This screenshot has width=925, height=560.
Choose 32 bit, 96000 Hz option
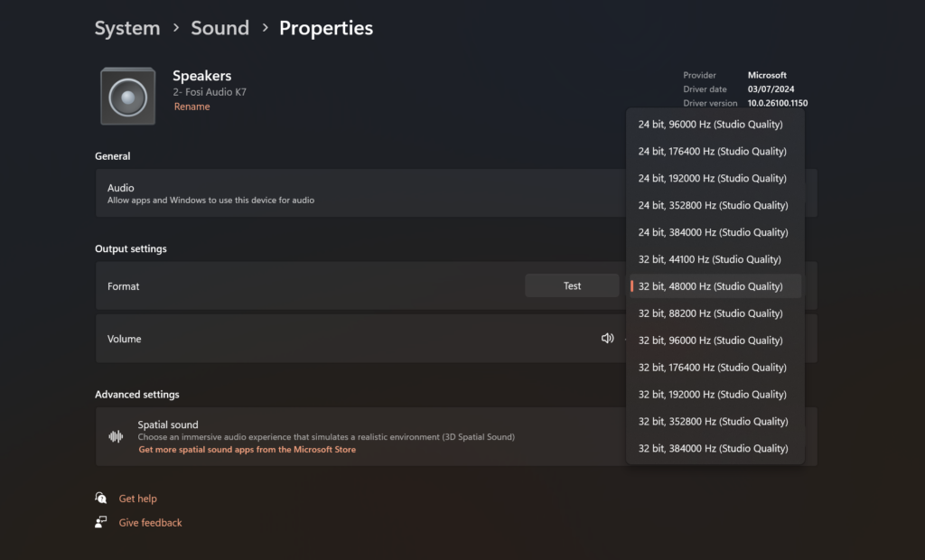[710, 341]
